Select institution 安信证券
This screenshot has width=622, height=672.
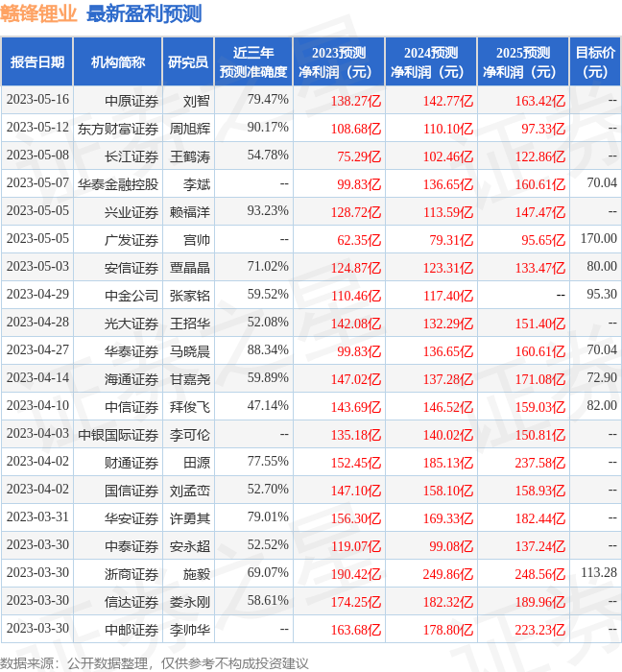(x=132, y=268)
